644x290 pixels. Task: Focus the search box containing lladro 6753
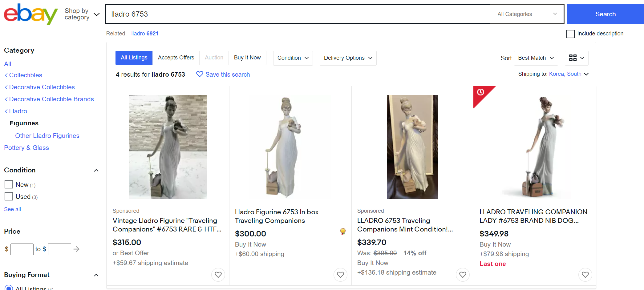[298, 14]
